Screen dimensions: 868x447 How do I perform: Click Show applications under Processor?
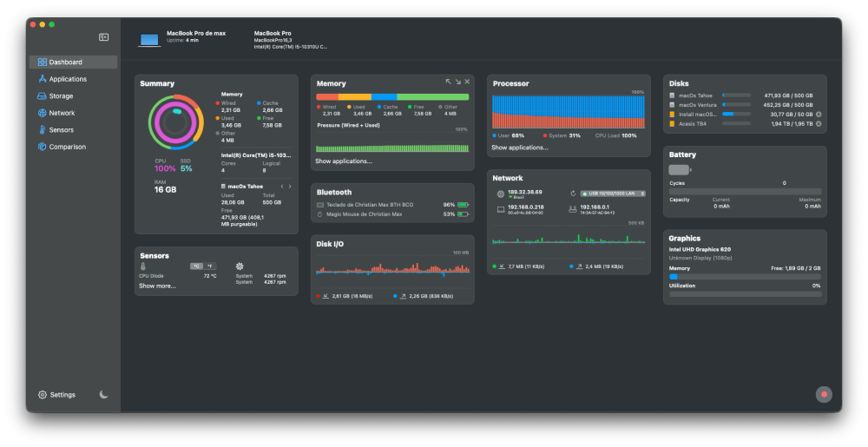pos(520,148)
